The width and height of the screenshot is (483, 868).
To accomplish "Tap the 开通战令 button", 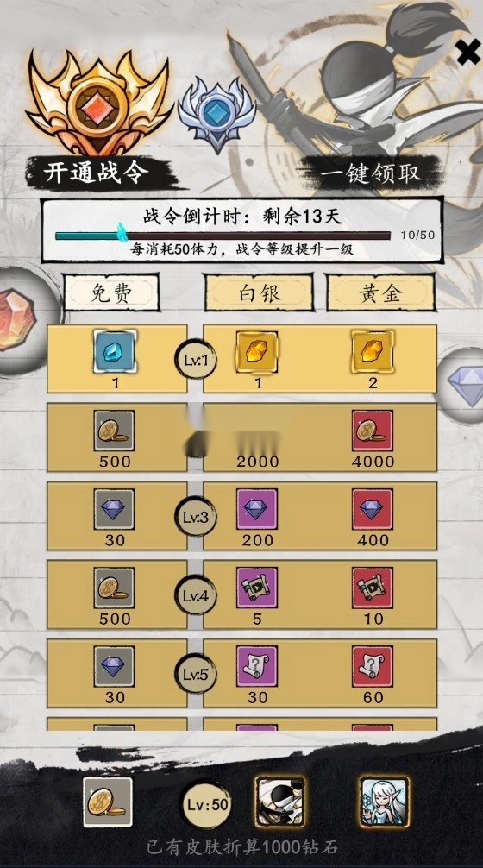I will click(97, 173).
